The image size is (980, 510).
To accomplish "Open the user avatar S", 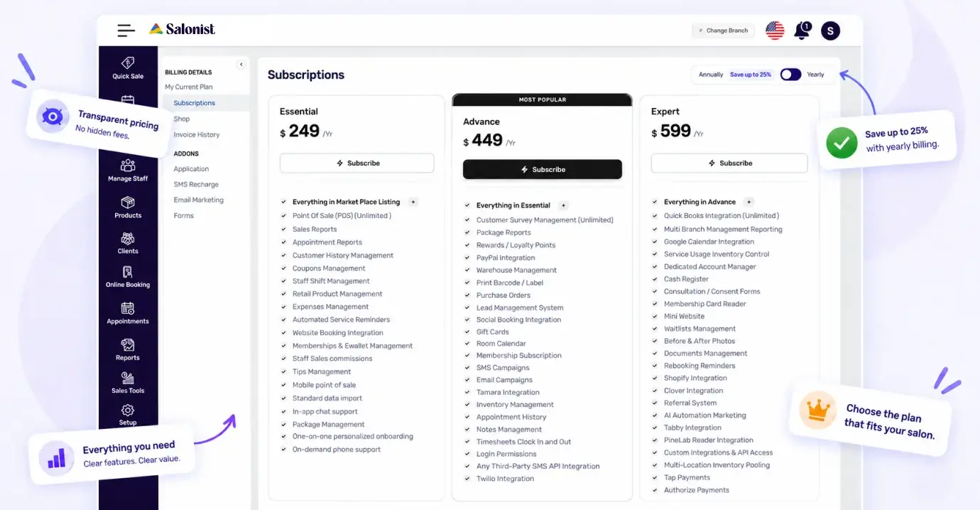I will coord(830,31).
